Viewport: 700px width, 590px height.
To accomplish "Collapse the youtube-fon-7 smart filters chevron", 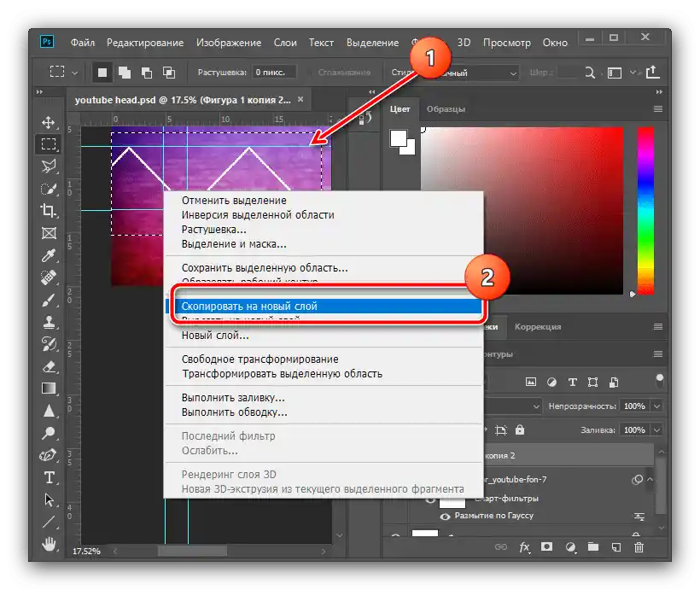I will (x=650, y=479).
